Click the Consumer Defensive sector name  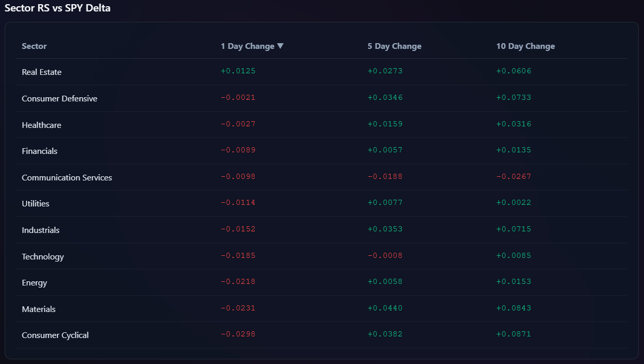[x=59, y=99]
